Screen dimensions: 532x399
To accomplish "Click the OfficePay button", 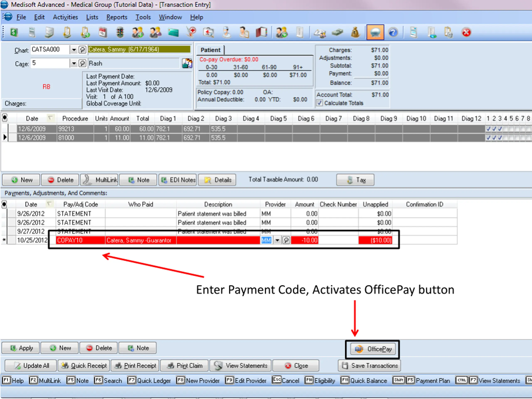I will coord(373,349).
